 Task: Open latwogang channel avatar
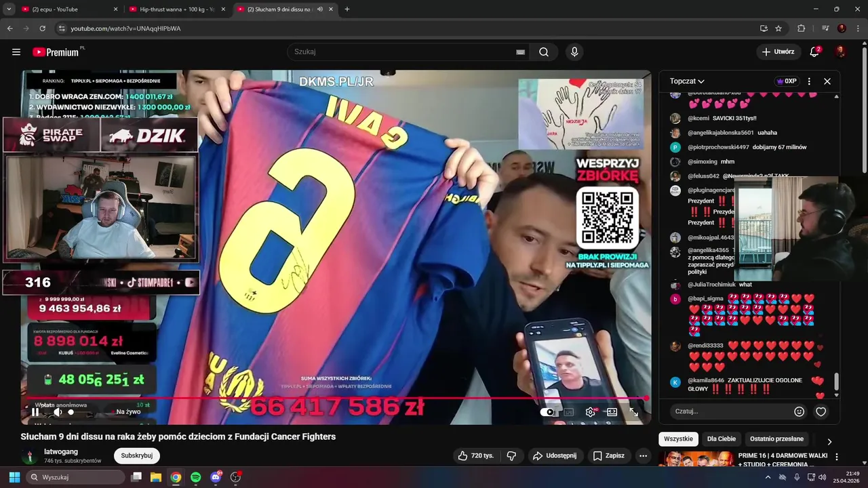(x=29, y=455)
